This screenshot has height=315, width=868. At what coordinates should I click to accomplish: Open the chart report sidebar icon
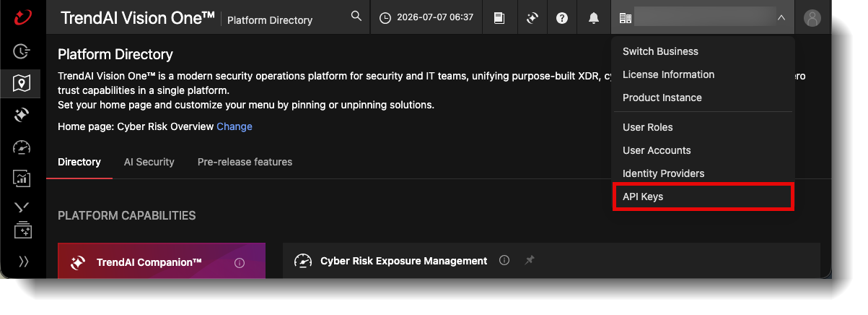(22, 178)
